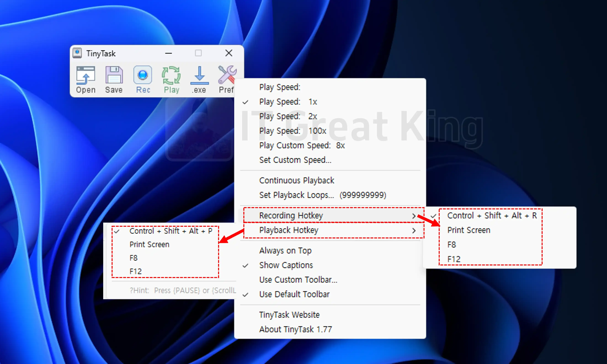Open Set Custom Speed... dialog

[330, 160]
